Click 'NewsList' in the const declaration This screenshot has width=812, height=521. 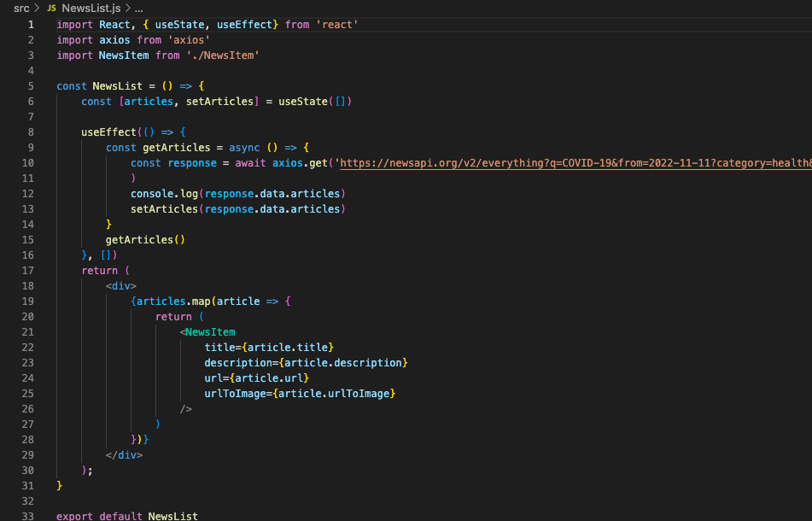tap(118, 86)
